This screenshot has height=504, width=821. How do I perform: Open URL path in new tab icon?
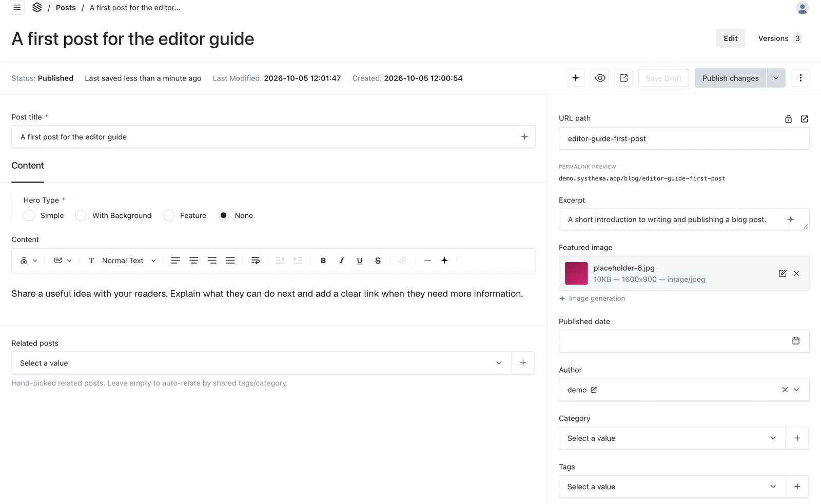(805, 119)
